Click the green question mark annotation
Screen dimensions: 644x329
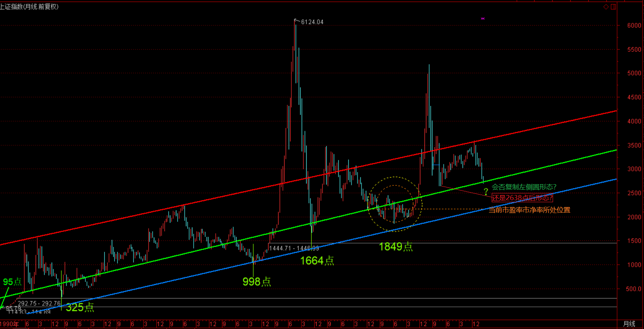(x=486, y=192)
